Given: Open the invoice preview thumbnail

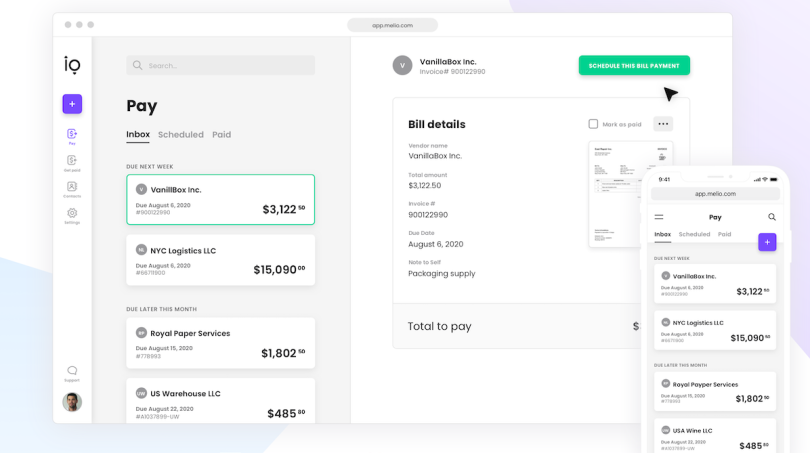Looking at the screenshot, I should click(x=630, y=193).
